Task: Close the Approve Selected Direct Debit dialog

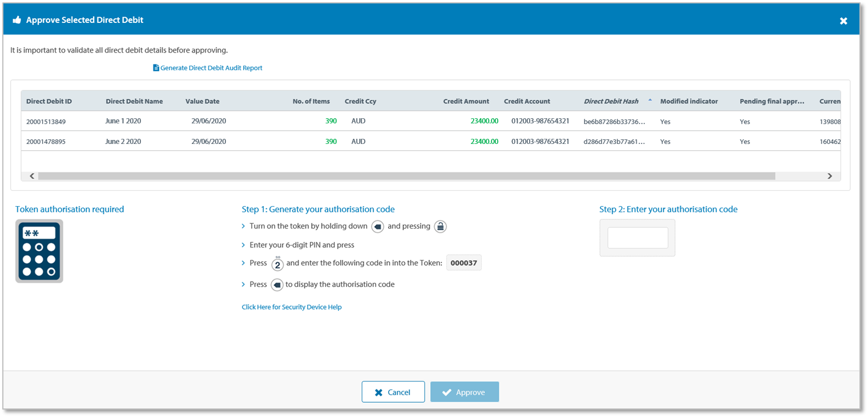Action: click(x=843, y=21)
